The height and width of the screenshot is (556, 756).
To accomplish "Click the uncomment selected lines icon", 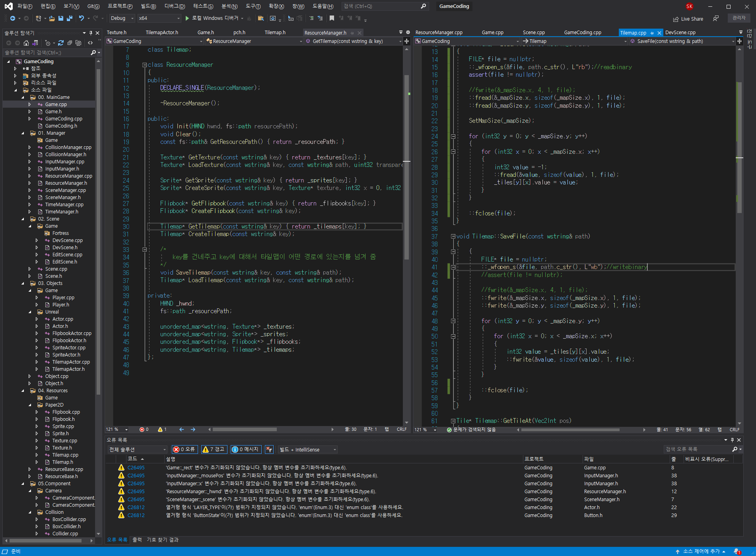I will point(320,18).
